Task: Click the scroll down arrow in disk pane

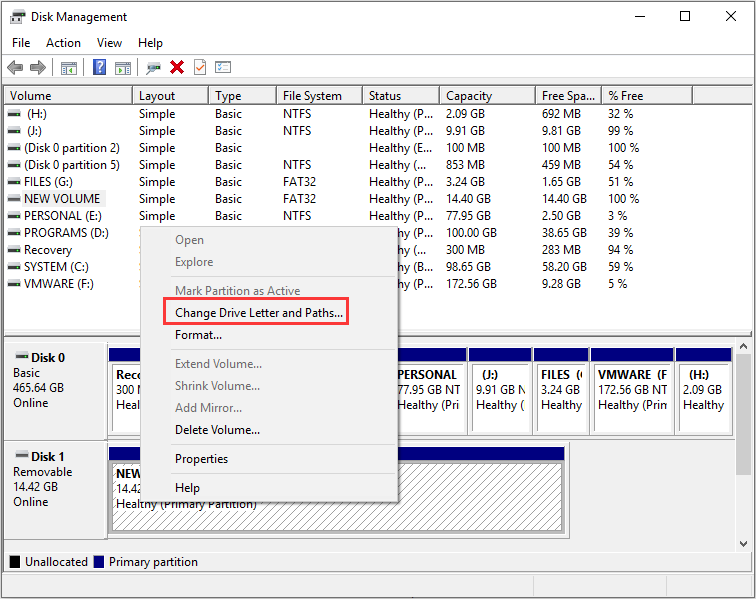Action: 743,544
